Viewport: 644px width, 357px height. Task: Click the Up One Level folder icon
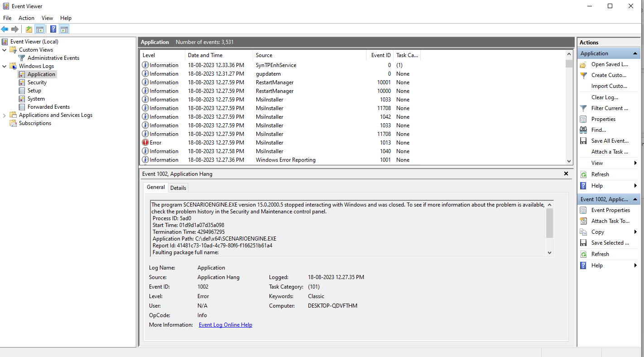tap(29, 29)
